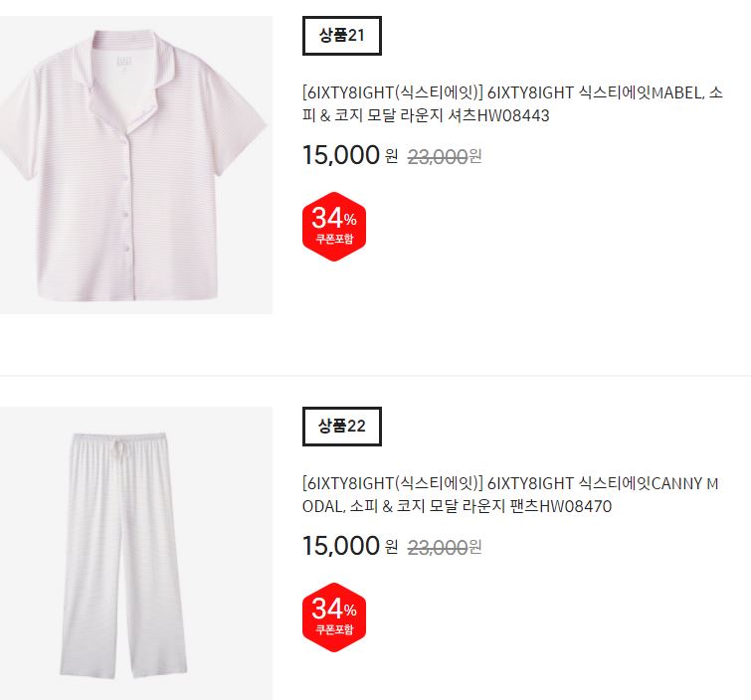Image resolution: width=751 pixels, height=700 pixels.
Task: Open the MABEL modal lounge shirt HW08443 title
Action: point(512,103)
